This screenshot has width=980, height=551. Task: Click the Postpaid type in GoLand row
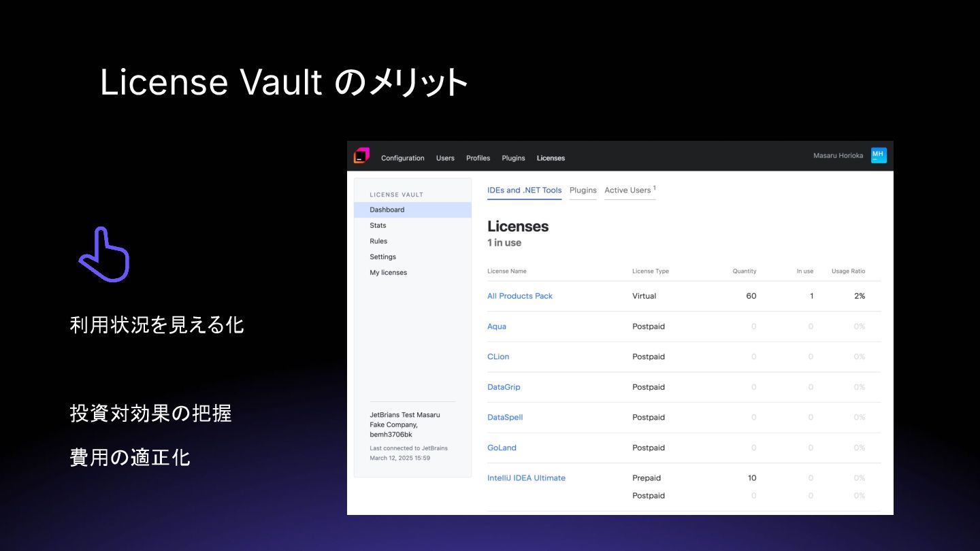point(649,448)
